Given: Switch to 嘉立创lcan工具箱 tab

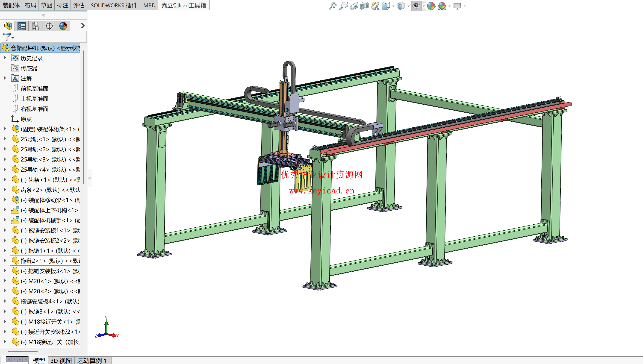Looking at the screenshot, I should [184, 5].
